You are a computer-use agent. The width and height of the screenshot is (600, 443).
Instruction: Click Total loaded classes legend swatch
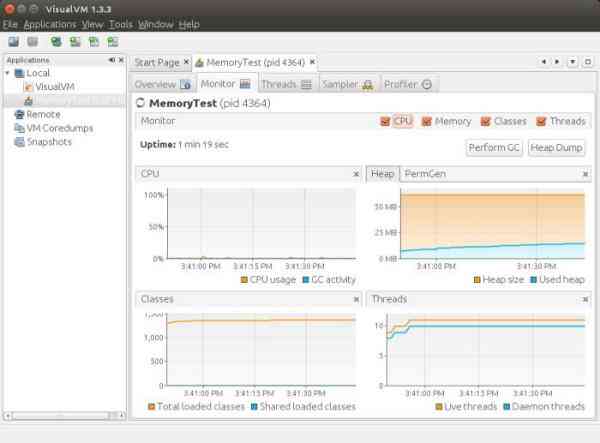pyautogui.click(x=152, y=406)
